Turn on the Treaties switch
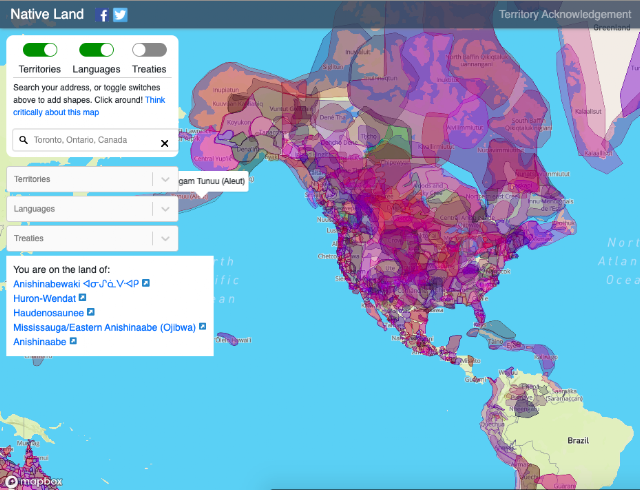Screen dimensions: 640x490 point(149,50)
